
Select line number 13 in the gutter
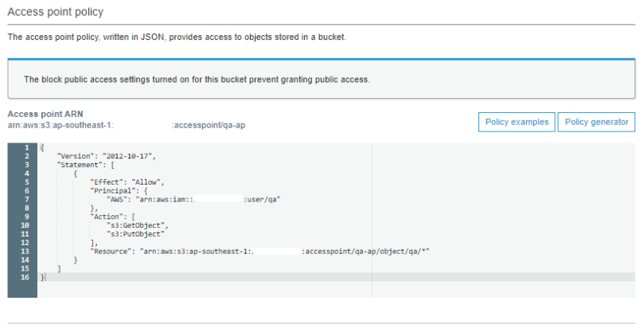click(26, 251)
